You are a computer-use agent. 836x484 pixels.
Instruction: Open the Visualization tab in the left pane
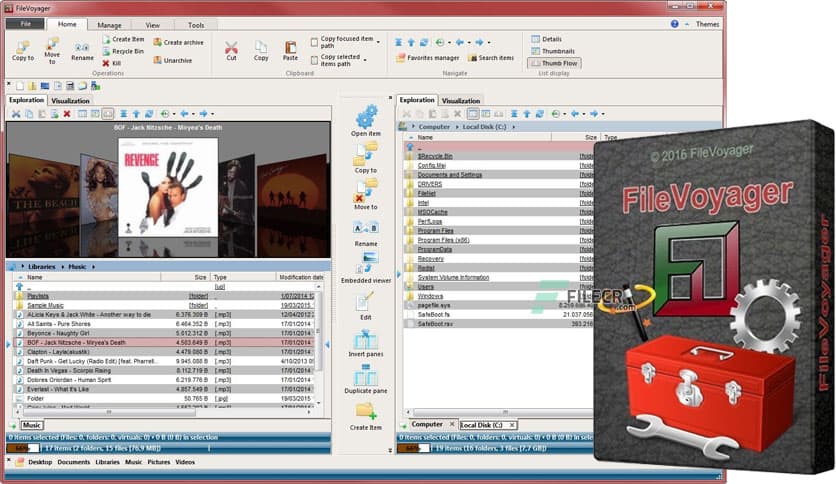coord(70,100)
